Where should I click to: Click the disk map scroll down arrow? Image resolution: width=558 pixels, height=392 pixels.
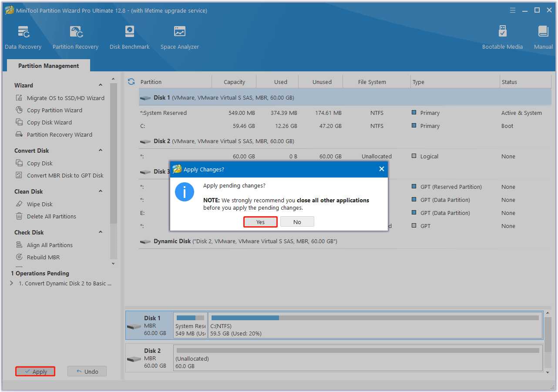[548, 372]
